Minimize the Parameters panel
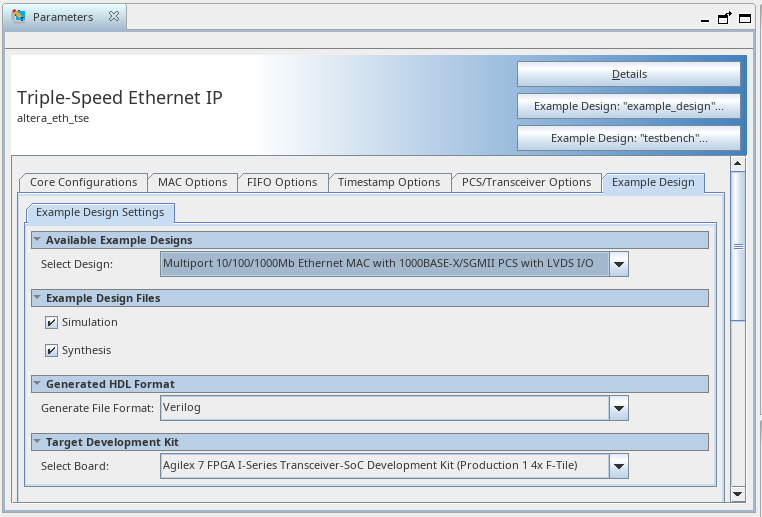Image resolution: width=762 pixels, height=517 pixels. pos(706,18)
